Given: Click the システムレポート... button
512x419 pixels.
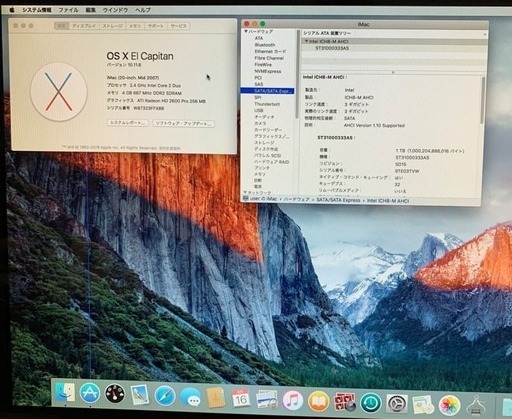Looking at the screenshot, I should [128, 123].
